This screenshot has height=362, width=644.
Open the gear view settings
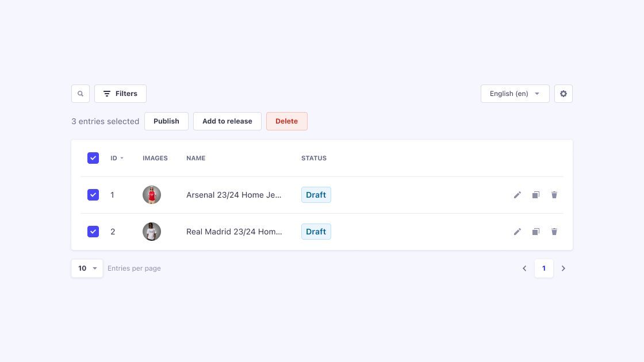[x=563, y=94]
